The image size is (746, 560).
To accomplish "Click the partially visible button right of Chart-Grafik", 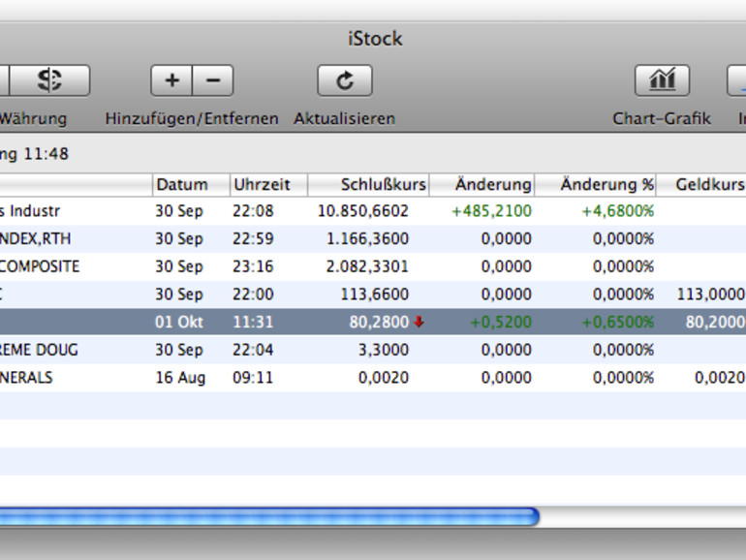I will pos(736,80).
